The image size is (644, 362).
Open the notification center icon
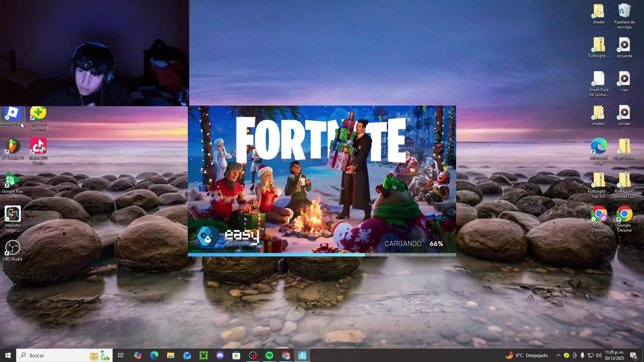(x=633, y=355)
